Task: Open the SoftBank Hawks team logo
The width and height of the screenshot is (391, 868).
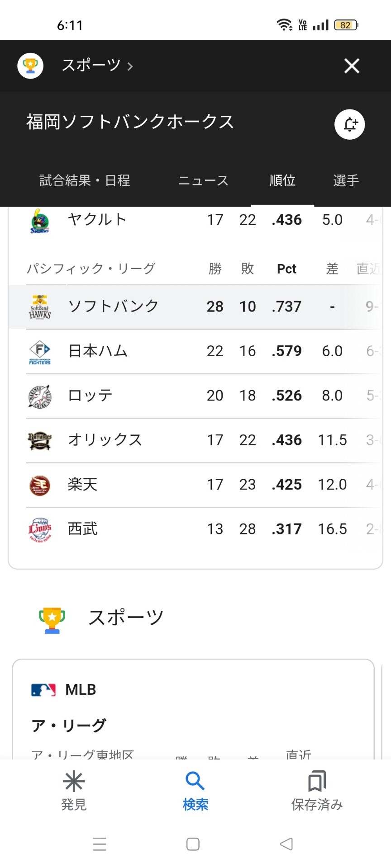Action: (40, 307)
